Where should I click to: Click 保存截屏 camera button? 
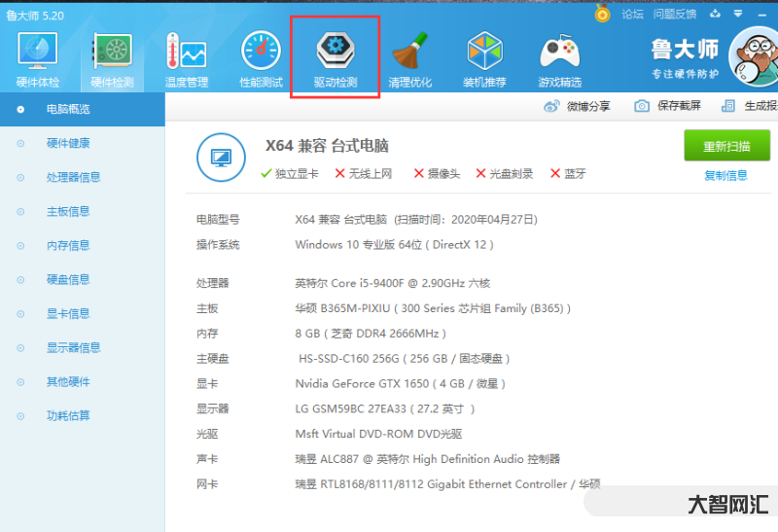point(667,106)
